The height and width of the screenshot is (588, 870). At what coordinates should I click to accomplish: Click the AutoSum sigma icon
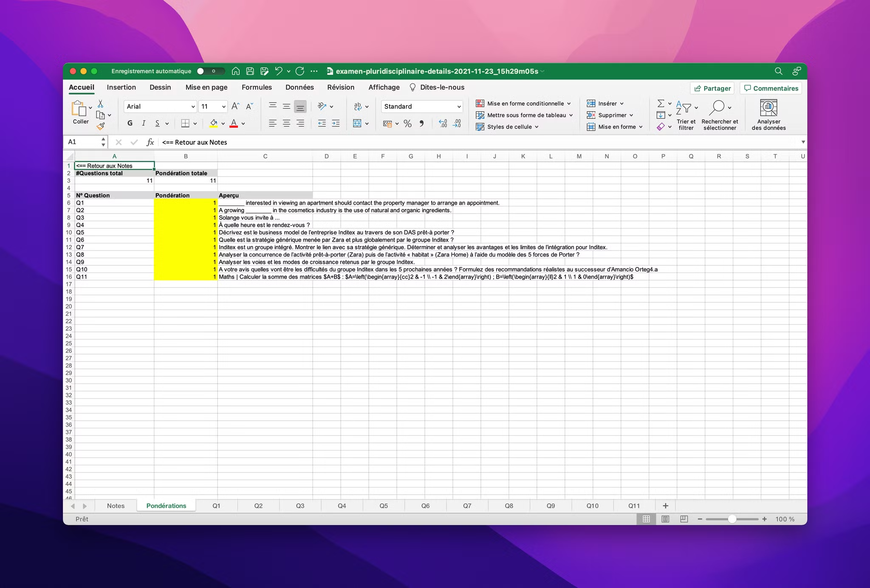coord(661,104)
